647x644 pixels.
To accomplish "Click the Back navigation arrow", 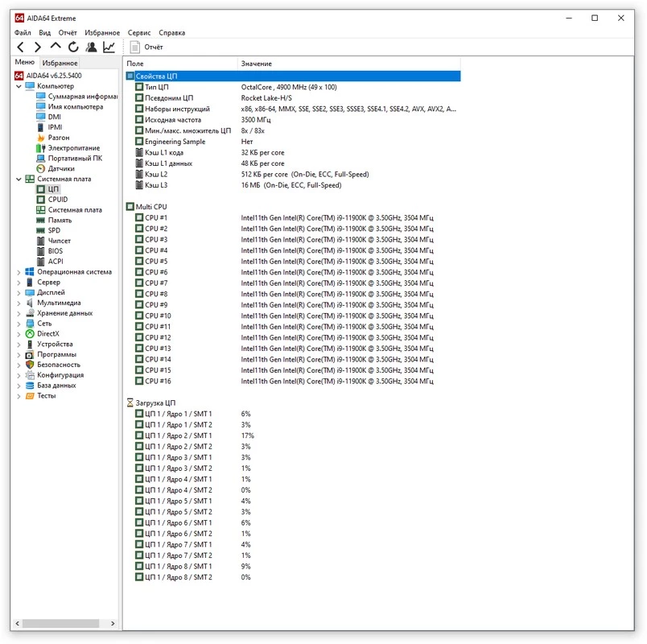I will pos(21,47).
